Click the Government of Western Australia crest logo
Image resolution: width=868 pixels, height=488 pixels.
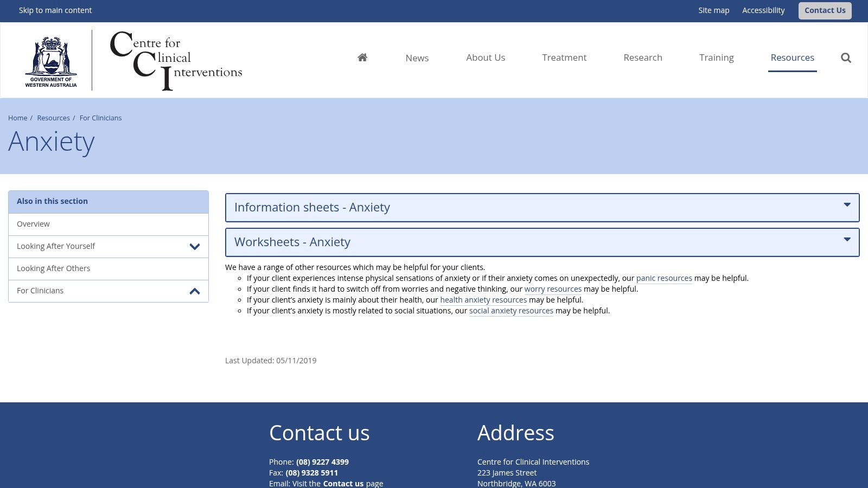tap(51, 61)
